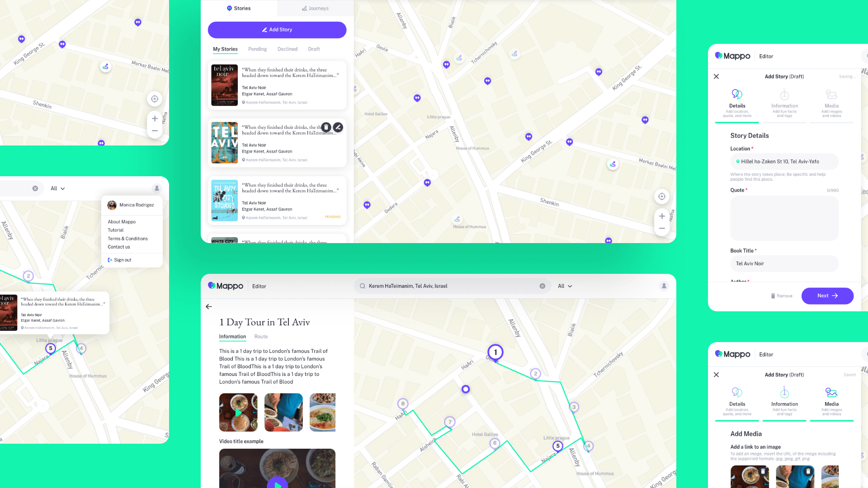Go back using the arrow above tour title
This screenshot has width=868, height=488.
tap(209, 306)
